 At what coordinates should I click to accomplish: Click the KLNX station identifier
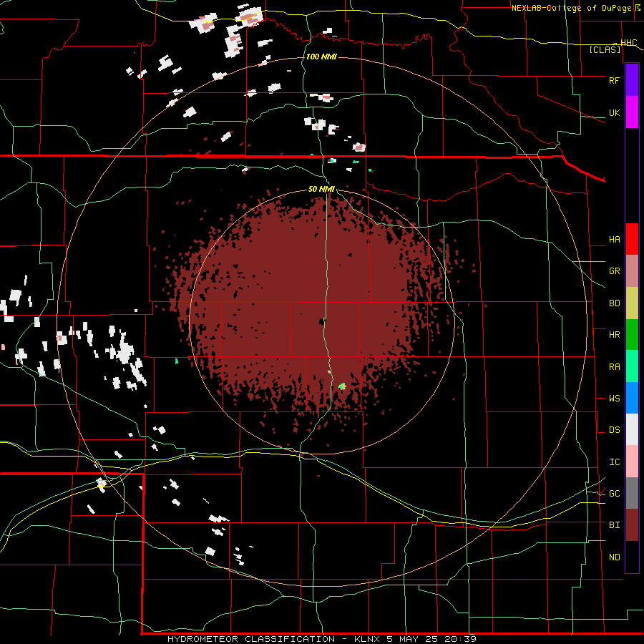366,639
